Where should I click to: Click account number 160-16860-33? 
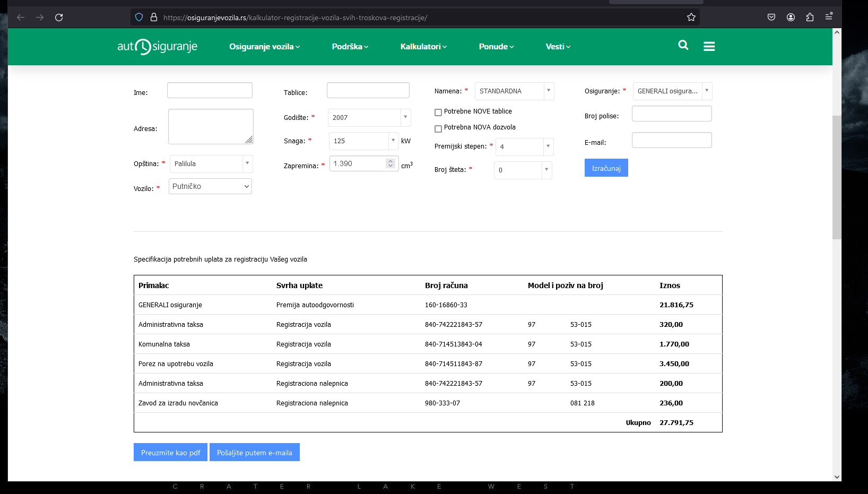point(446,305)
